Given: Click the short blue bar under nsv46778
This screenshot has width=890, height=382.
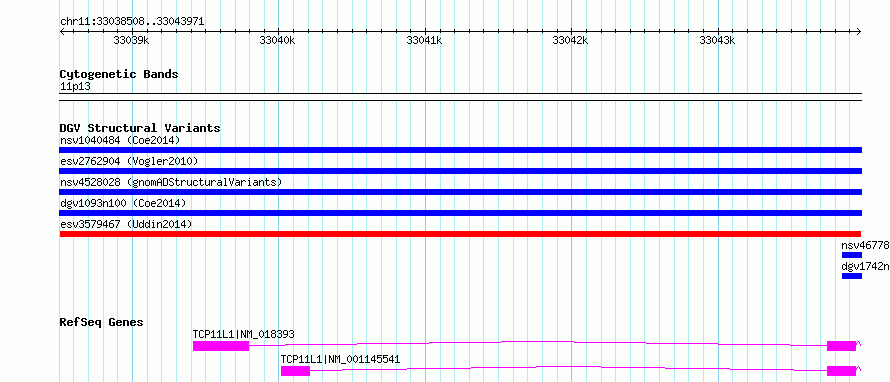Looking at the screenshot, I should [x=851, y=255].
